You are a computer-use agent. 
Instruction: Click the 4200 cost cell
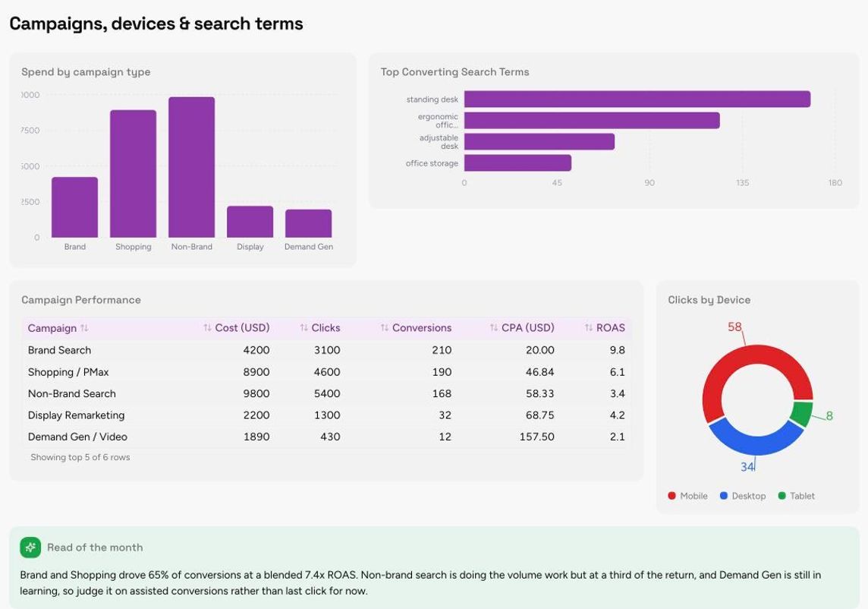[x=256, y=350]
